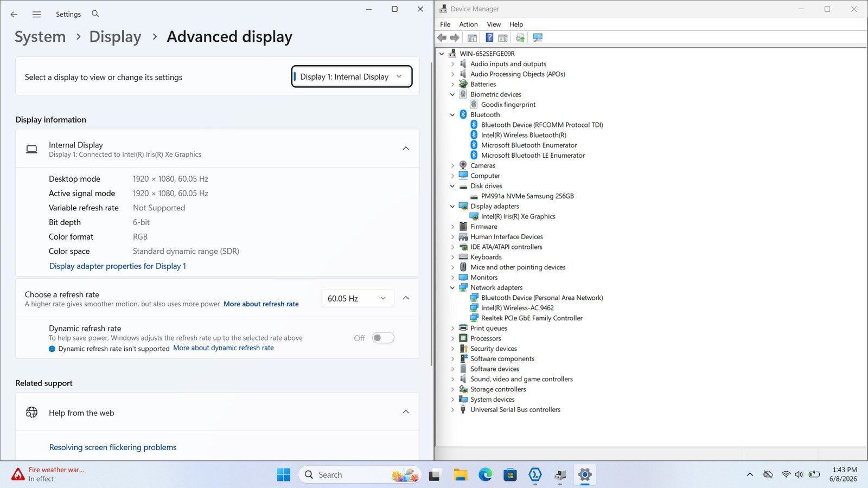
Task: Open the File menu in Device Manager
Action: click(445, 24)
